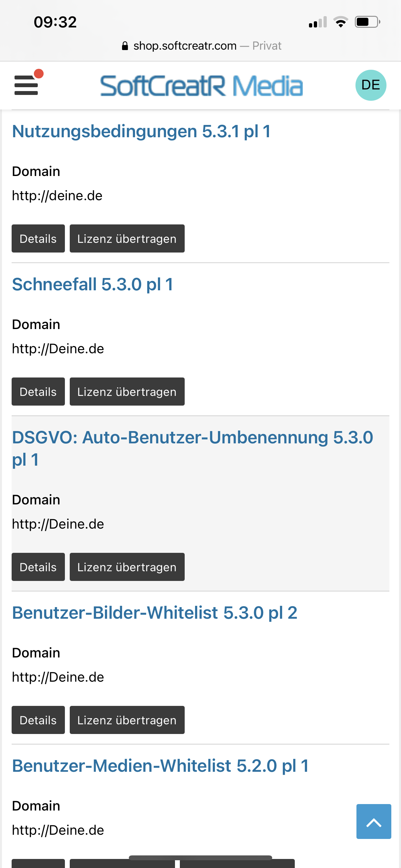
Task: Click Details button under Schneefall
Action: (38, 392)
